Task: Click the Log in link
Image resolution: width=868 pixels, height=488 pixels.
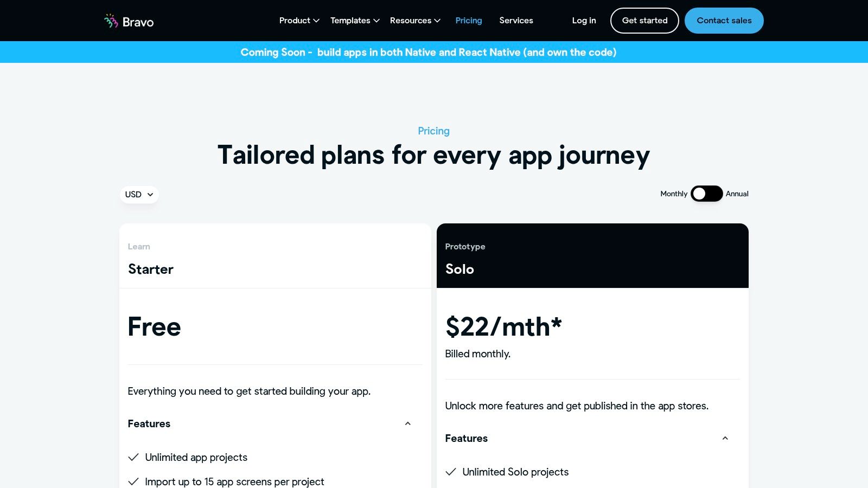Action: pos(583,21)
